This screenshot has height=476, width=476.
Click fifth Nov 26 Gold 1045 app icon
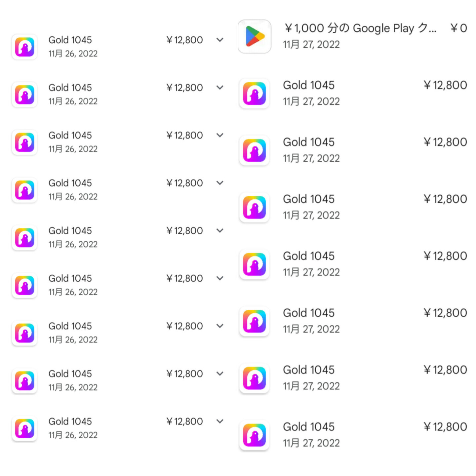24,238
